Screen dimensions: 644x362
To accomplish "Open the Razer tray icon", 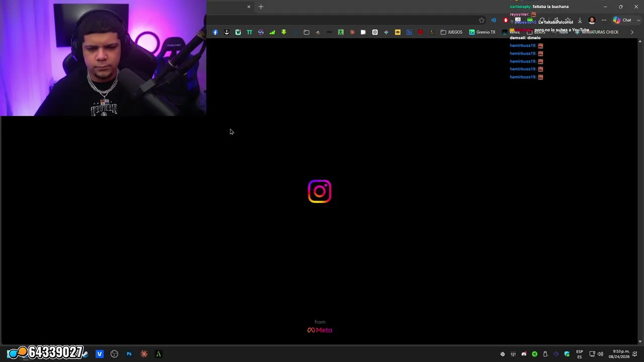I will tap(534, 354).
